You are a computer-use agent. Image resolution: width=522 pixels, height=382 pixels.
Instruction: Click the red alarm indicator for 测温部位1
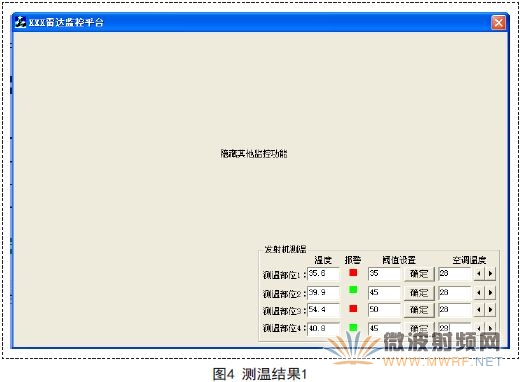point(353,273)
